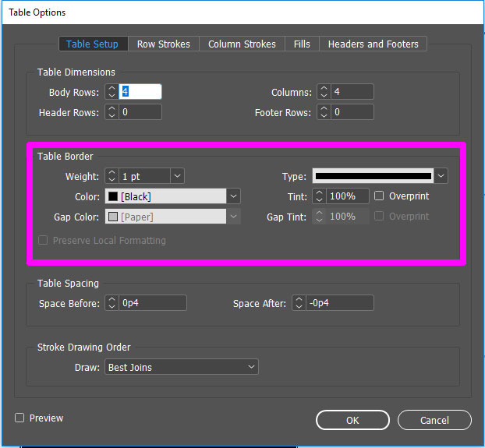485x448 pixels.
Task: Open the border Color [Black] dropdown
Action: (x=234, y=196)
